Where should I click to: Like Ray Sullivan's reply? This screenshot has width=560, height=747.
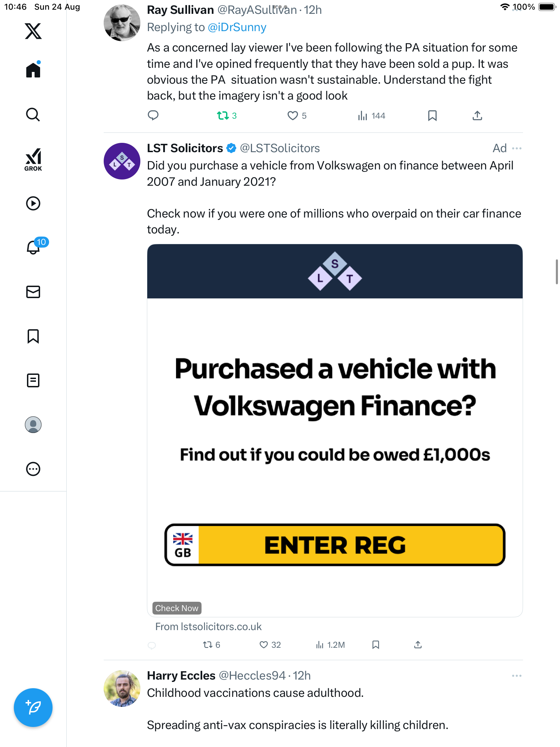293,116
